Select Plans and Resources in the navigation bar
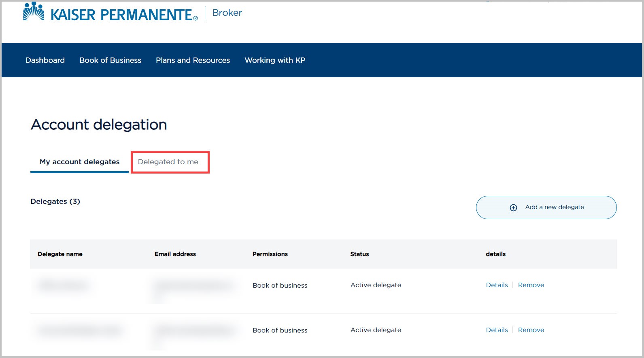Screen dimensions: 644x358 pyautogui.click(x=193, y=60)
